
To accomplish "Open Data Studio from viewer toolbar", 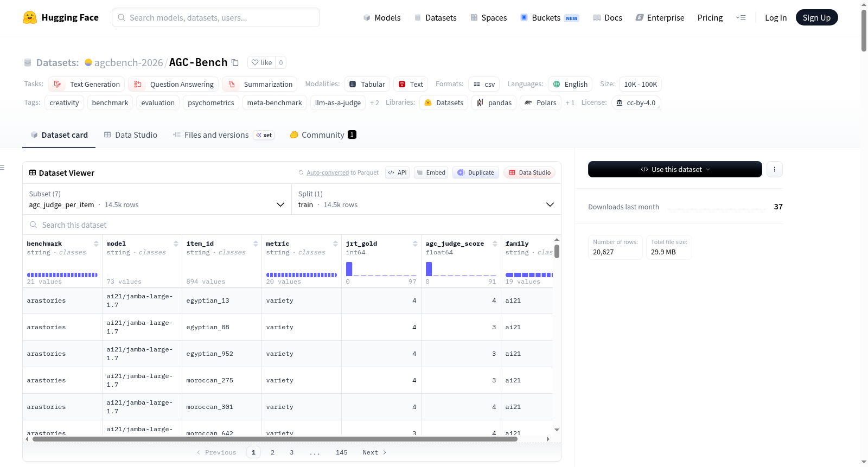I will tap(529, 172).
